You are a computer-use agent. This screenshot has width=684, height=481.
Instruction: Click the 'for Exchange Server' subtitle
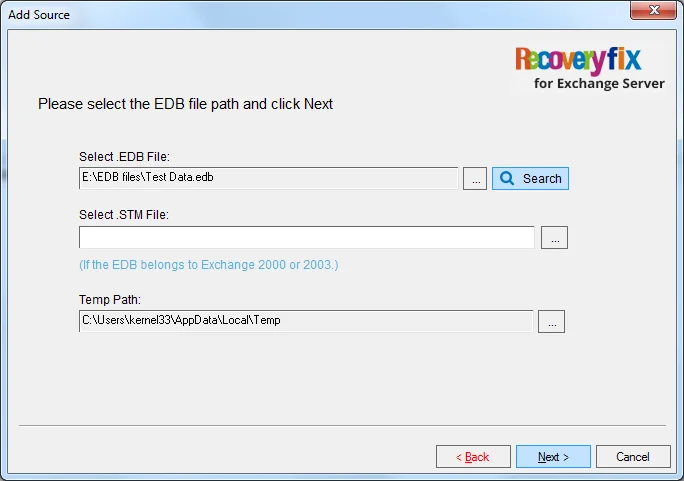[x=599, y=83]
